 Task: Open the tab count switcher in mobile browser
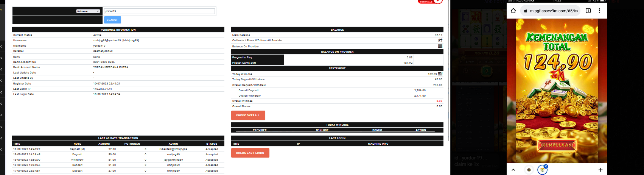[588, 11]
